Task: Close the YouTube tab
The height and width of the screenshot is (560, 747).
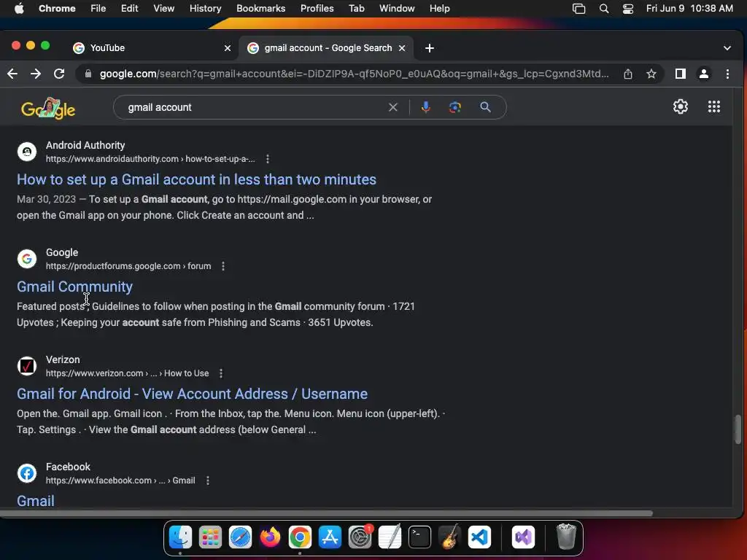Action: click(x=228, y=48)
